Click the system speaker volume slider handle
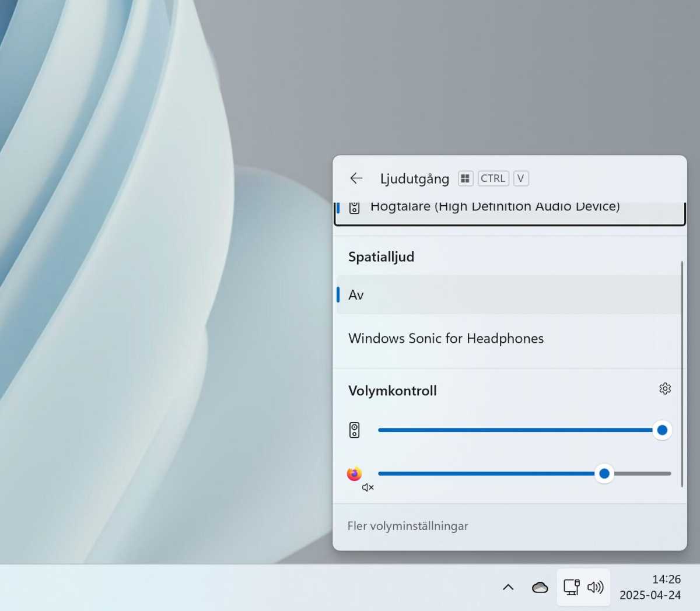 tap(662, 430)
